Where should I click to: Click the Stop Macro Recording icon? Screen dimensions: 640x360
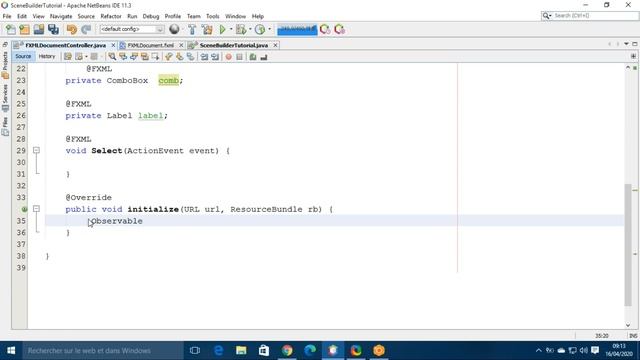pyautogui.click(x=240, y=57)
